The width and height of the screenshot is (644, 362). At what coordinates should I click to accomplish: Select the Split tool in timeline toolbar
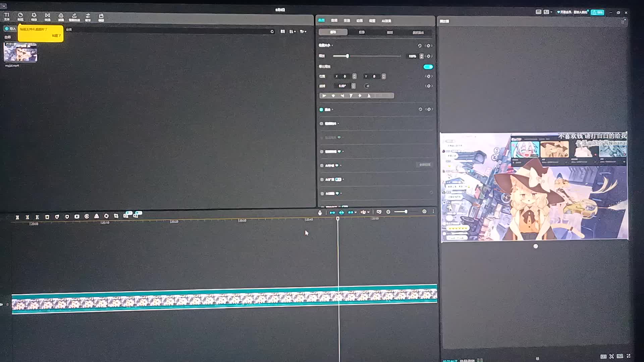tap(17, 217)
